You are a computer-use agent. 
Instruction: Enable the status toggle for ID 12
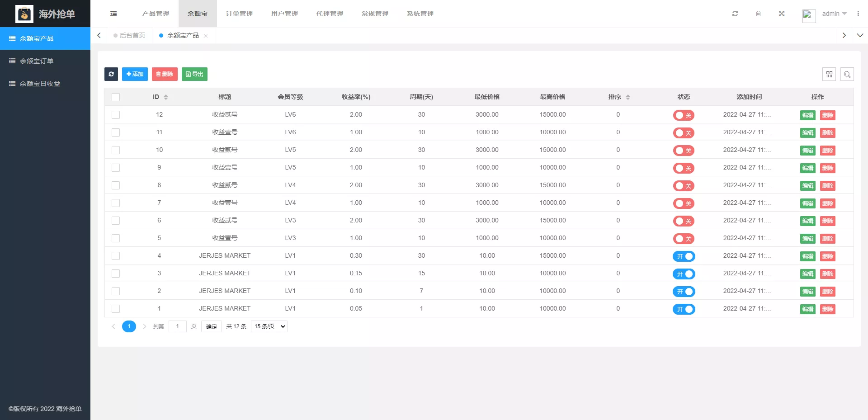click(684, 115)
